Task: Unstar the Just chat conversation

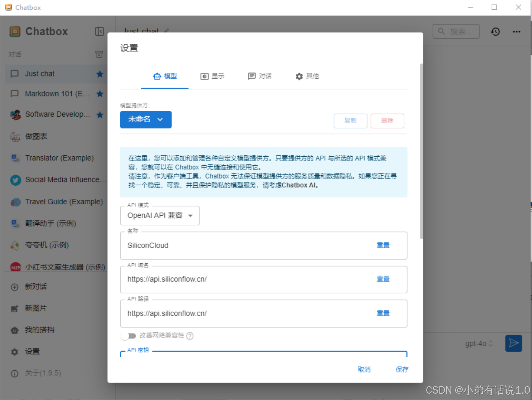Action: [100, 74]
